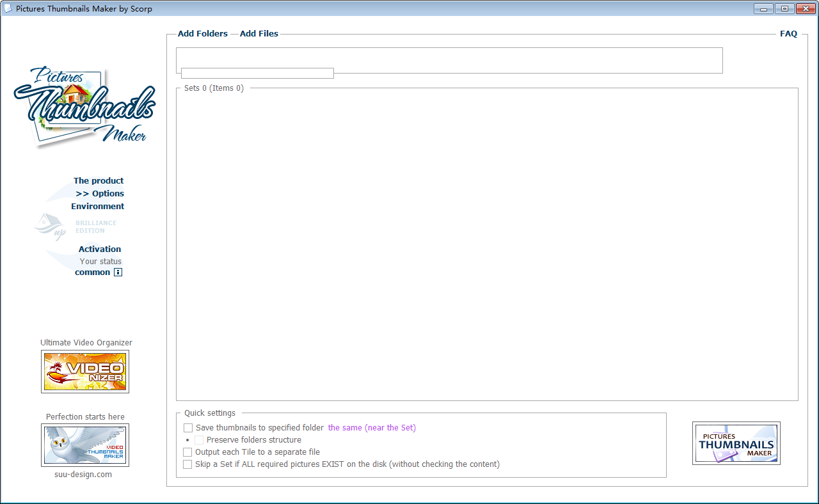Minimize the application window

coord(763,8)
